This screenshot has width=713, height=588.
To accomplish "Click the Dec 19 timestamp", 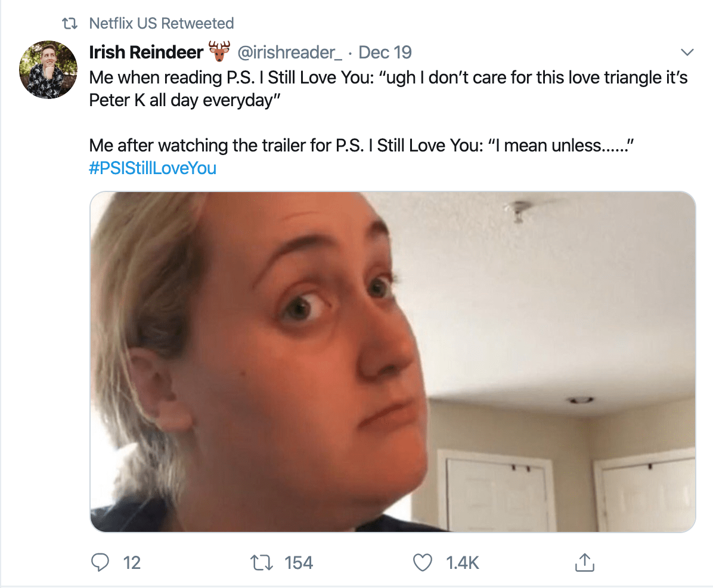I will 385,52.
